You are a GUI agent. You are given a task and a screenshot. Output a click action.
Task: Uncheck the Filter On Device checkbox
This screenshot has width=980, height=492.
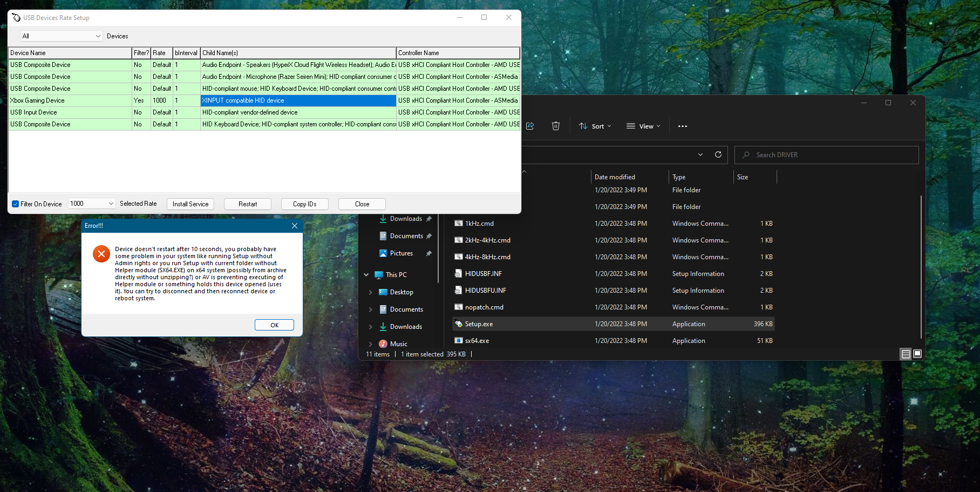pyautogui.click(x=16, y=204)
